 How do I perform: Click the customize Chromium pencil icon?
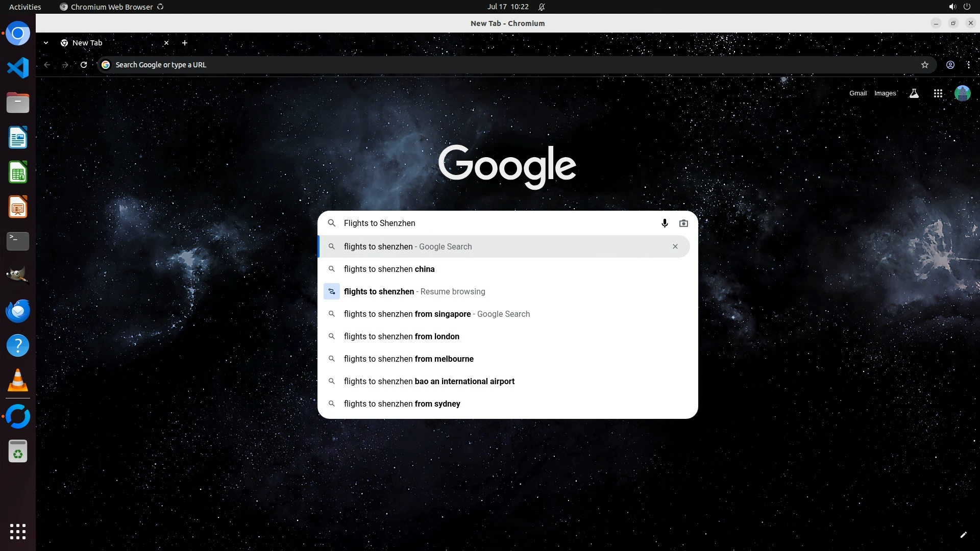963,535
